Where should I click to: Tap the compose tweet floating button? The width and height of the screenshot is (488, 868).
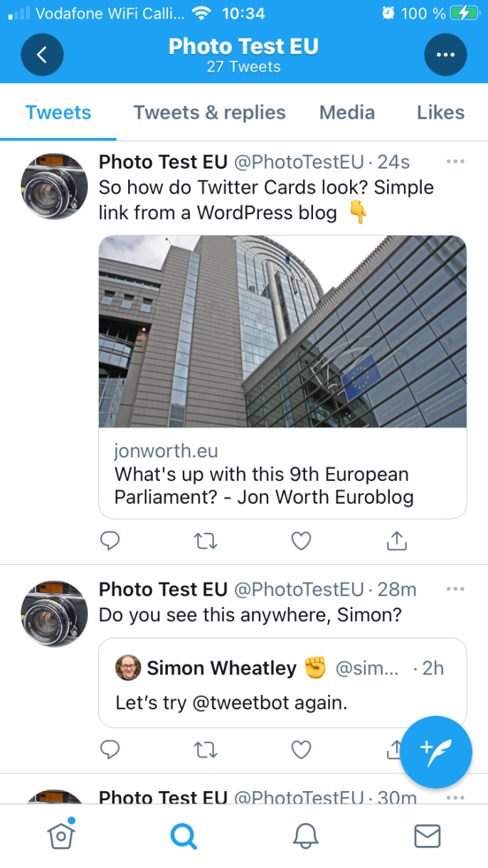435,753
